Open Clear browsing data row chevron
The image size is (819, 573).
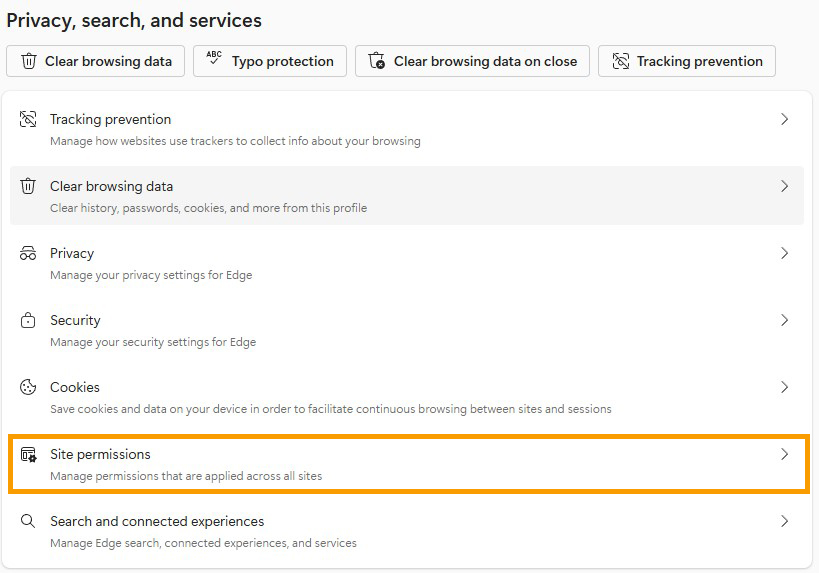(x=785, y=187)
